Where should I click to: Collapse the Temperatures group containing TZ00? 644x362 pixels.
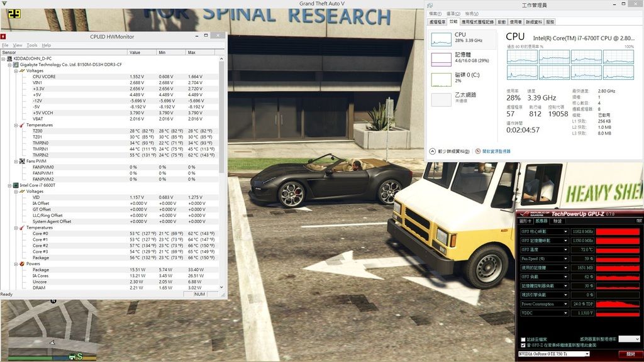tap(16, 125)
